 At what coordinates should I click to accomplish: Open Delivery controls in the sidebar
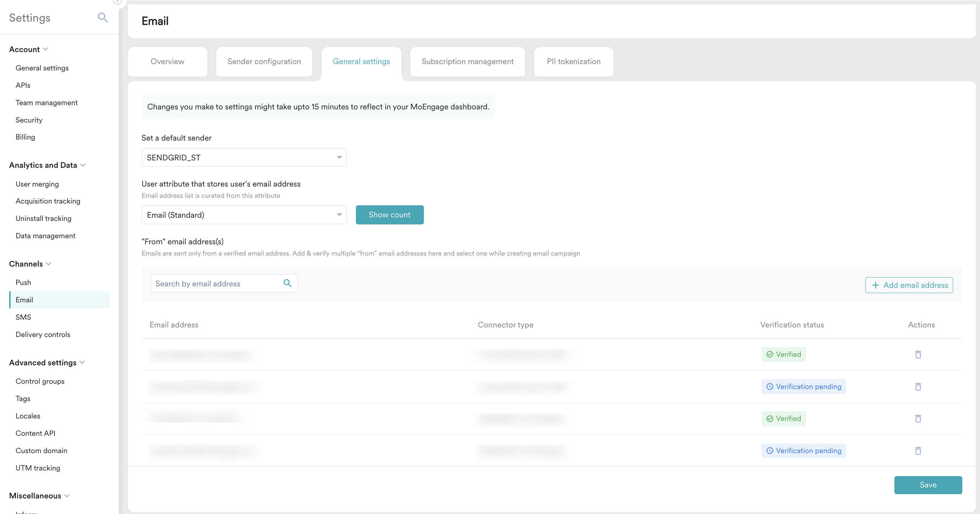coord(43,334)
